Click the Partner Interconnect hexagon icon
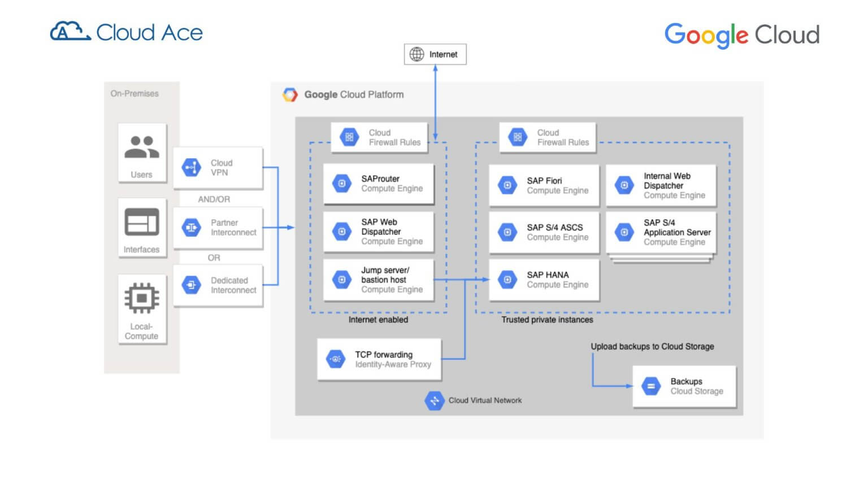This screenshot has width=868, height=488. pyautogui.click(x=192, y=228)
